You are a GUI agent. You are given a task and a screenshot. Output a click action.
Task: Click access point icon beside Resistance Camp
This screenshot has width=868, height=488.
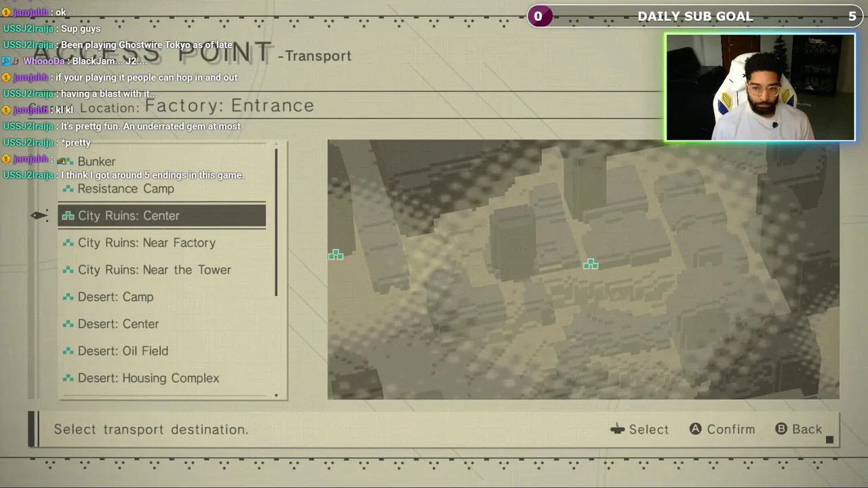(x=68, y=188)
